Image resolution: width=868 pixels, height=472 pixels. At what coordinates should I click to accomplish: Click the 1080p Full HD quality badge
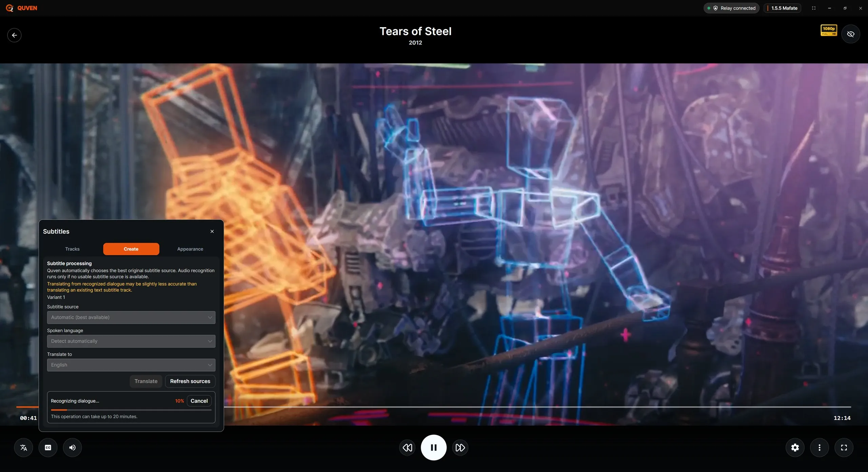(x=829, y=30)
